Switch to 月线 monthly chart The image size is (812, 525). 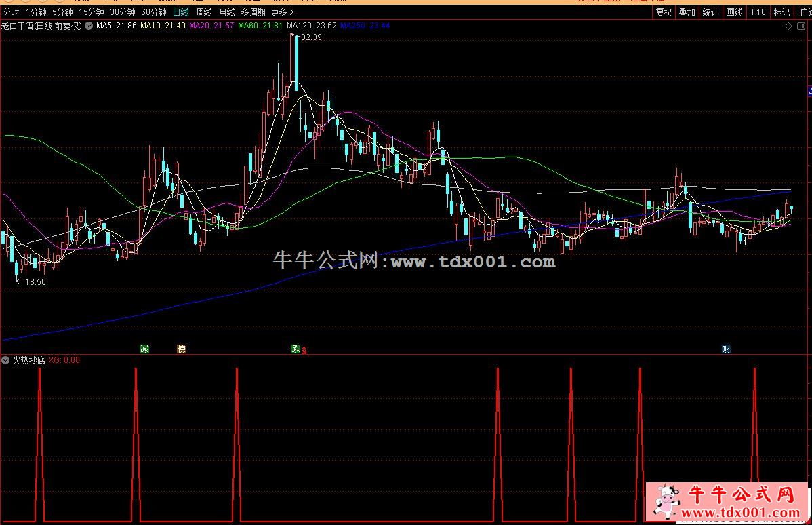pyautogui.click(x=227, y=12)
